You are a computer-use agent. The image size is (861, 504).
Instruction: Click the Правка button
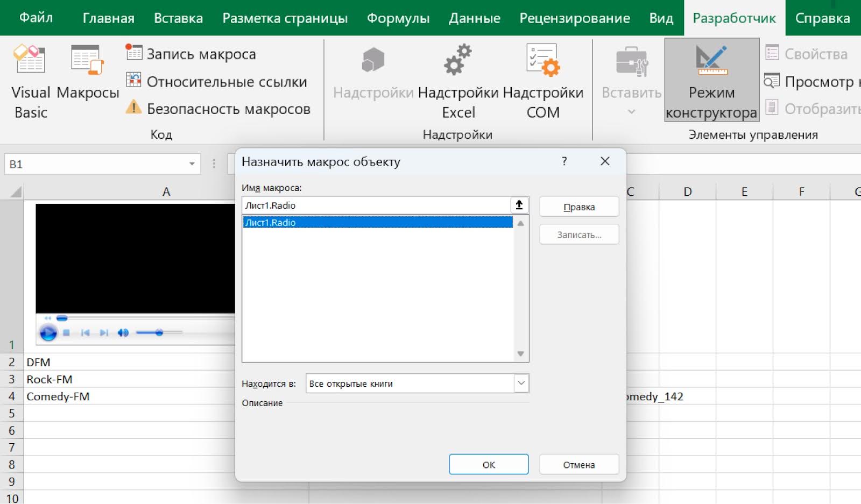pos(578,206)
